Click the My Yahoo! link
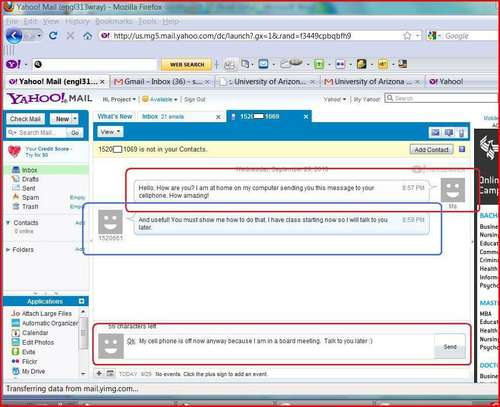 tap(366, 99)
